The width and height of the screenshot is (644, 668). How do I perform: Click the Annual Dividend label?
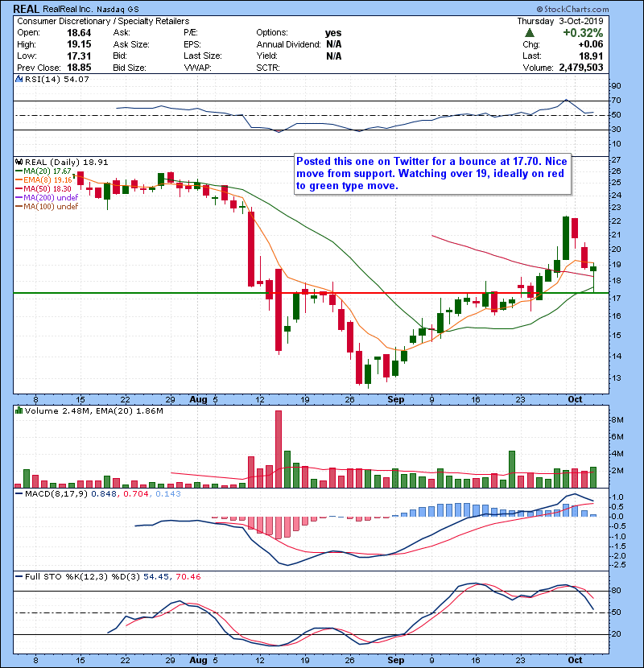click(288, 44)
